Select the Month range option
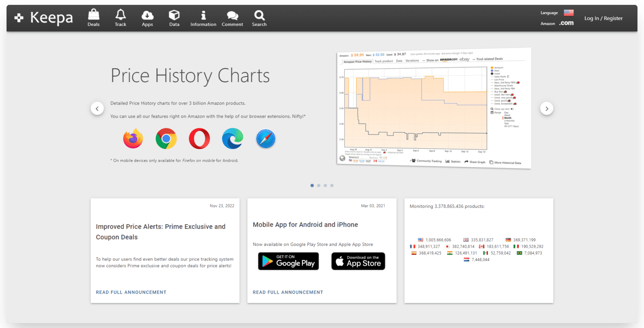 [508, 118]
